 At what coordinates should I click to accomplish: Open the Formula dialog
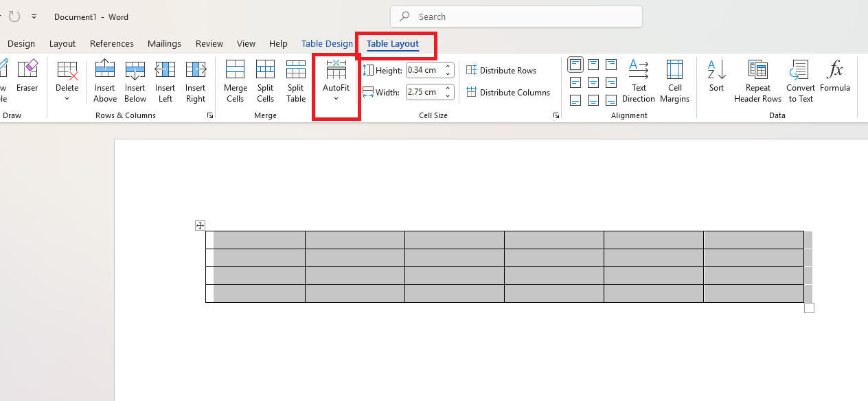pyautogui.click(x=835, y=76)
